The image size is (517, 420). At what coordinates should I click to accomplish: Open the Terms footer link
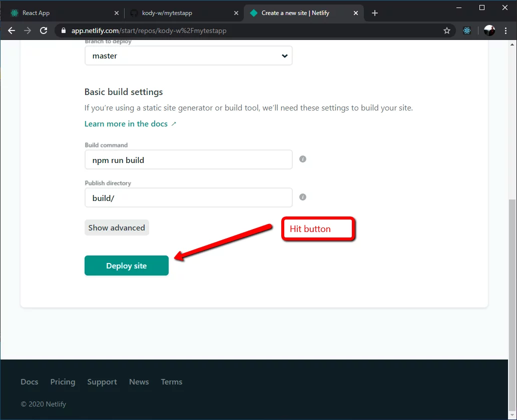pyautogui.click(x=172, y=382)
